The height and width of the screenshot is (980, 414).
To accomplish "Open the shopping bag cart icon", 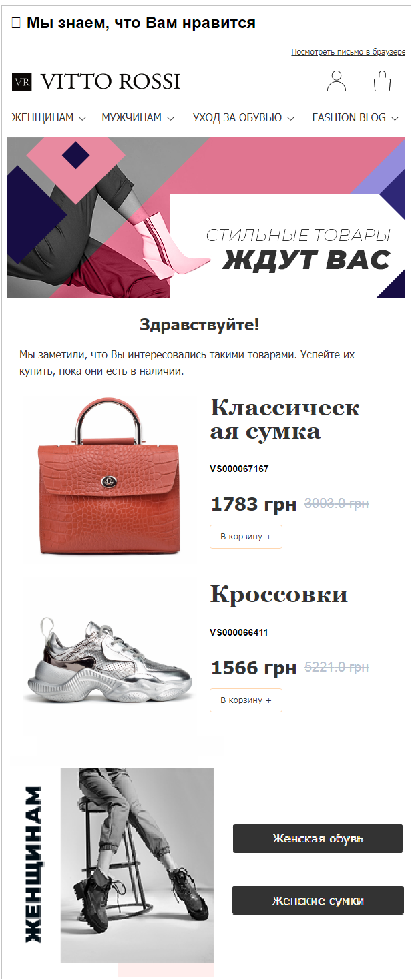I will [x=382, y=81].
